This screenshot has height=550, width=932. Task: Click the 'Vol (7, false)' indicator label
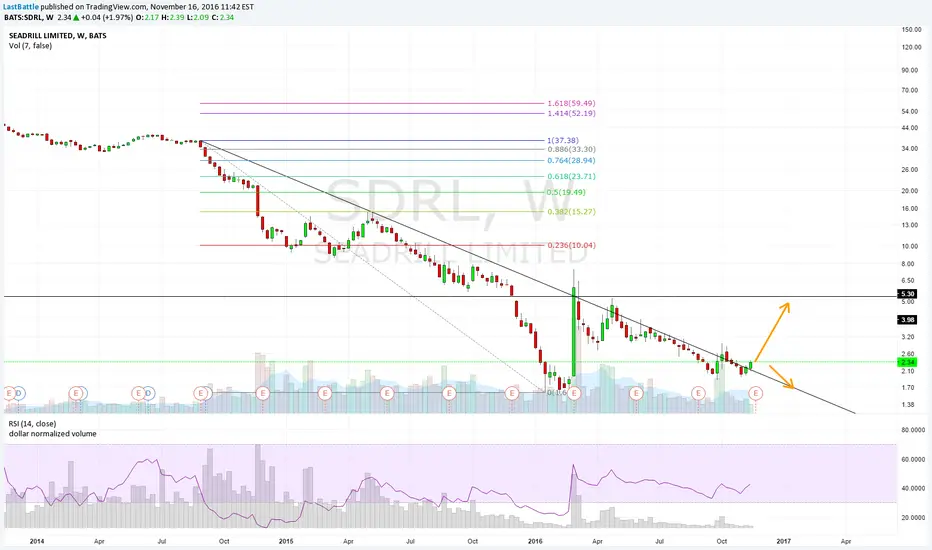(x=30, y=46)
